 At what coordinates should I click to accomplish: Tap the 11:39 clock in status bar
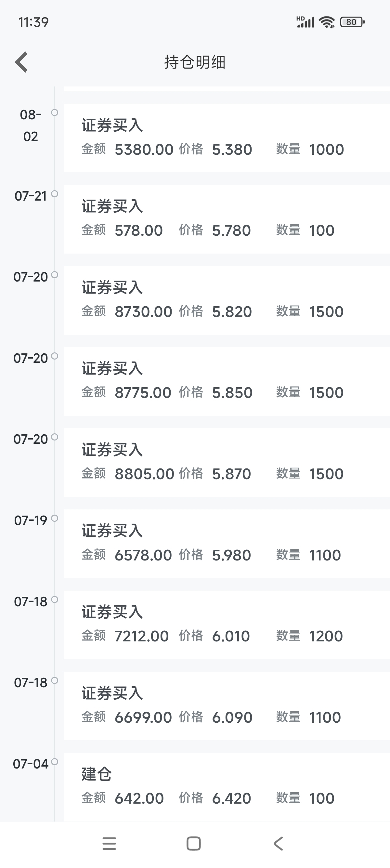coord(33,22)
